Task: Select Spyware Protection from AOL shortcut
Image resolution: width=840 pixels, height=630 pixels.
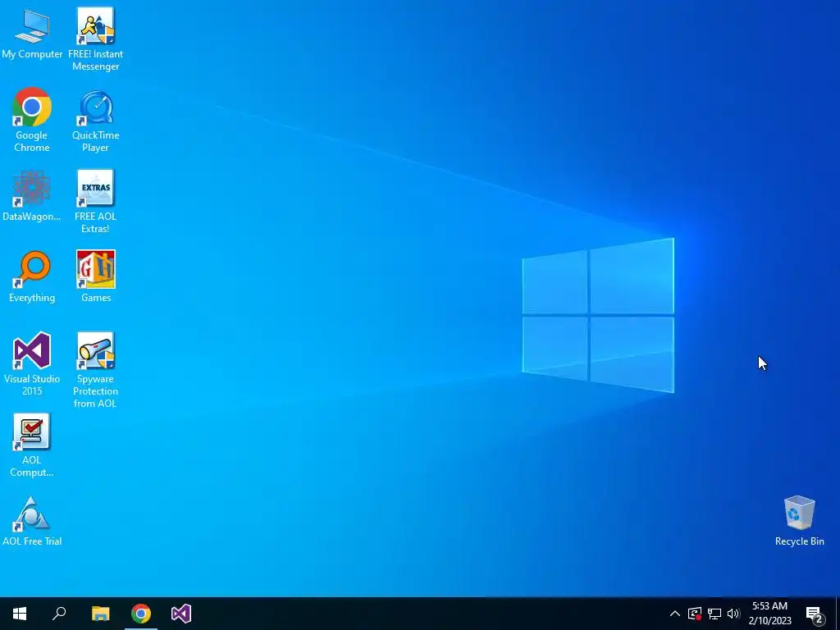Action: click(x=95, y=370)
